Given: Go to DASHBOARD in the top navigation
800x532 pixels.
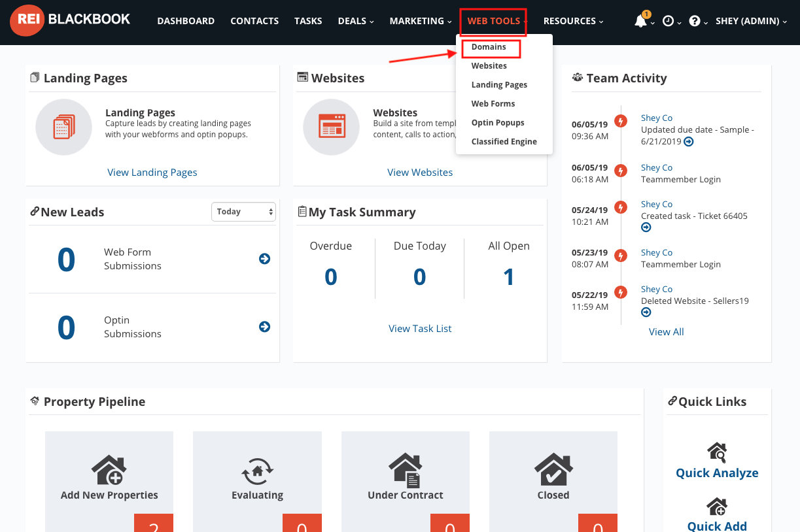Looking at the screenshot, I should [186, 21].
